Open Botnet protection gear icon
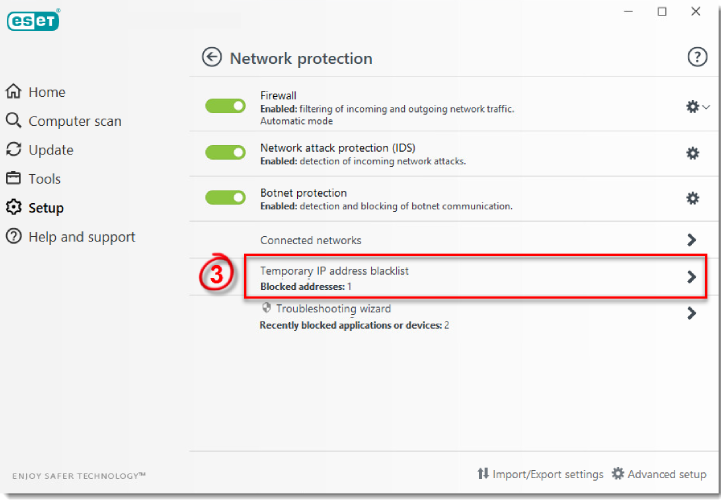This screenshot has width=721, height=500. (692, 198)
